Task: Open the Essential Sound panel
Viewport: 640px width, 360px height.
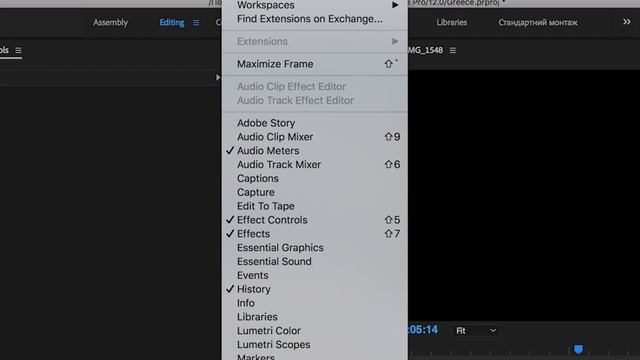Action: click(x=315, y=262)
